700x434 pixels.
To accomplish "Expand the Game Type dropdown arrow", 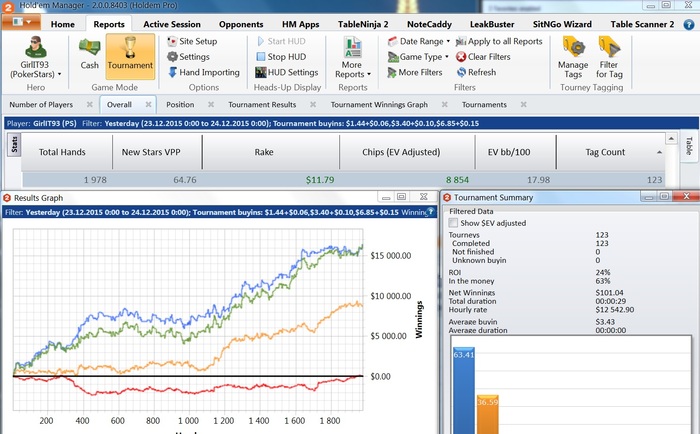I will pyautogui.click(x=446, y=57).
